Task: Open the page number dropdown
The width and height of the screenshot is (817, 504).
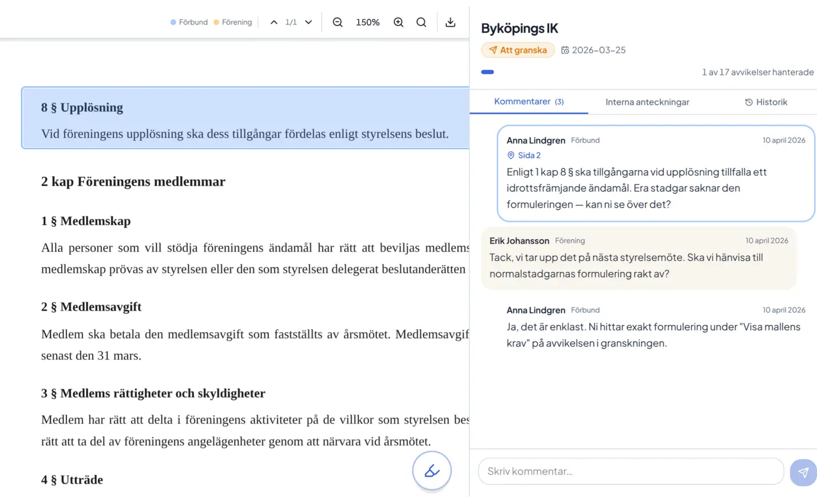Action: (x=308, y=21)
